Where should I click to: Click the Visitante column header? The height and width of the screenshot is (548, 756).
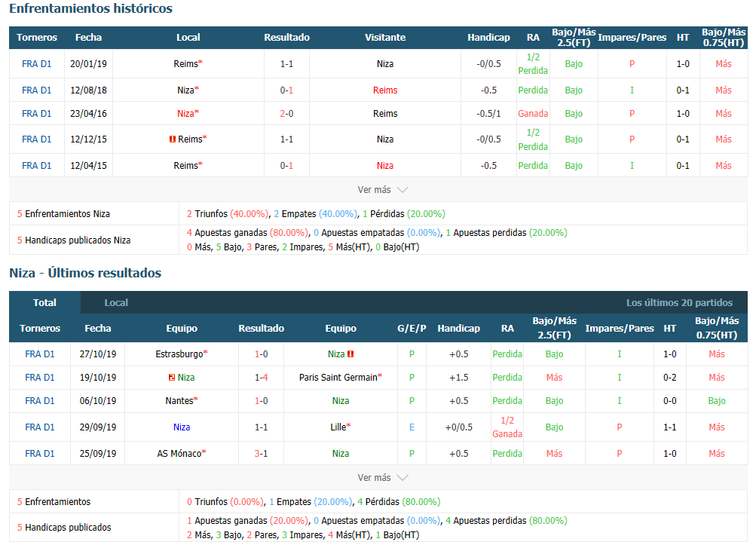click(x=385, y=38)
